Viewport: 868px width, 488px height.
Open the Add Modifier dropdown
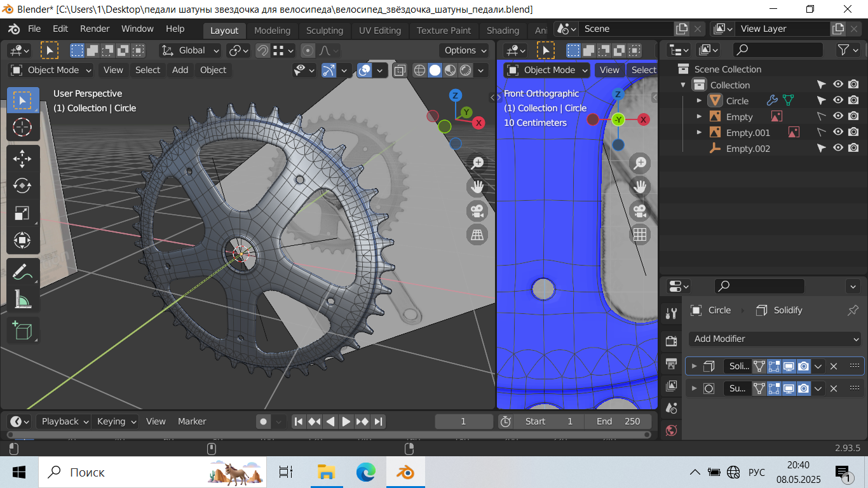click(775, 339)
